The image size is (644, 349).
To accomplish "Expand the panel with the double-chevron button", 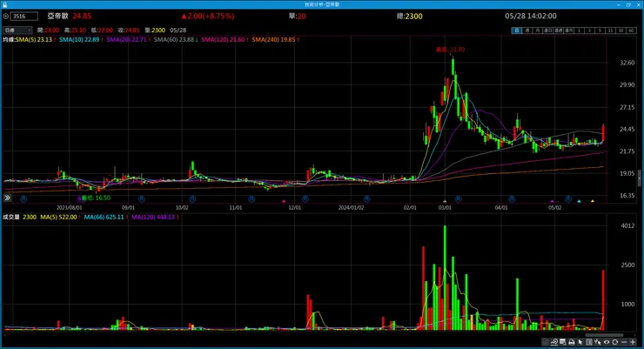I will [7, 198].
